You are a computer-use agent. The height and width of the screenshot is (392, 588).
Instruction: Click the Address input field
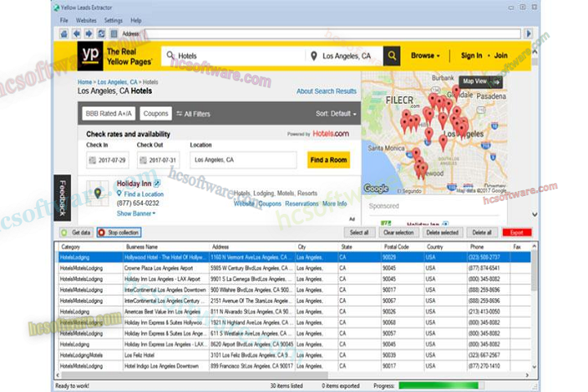point(333,33)
